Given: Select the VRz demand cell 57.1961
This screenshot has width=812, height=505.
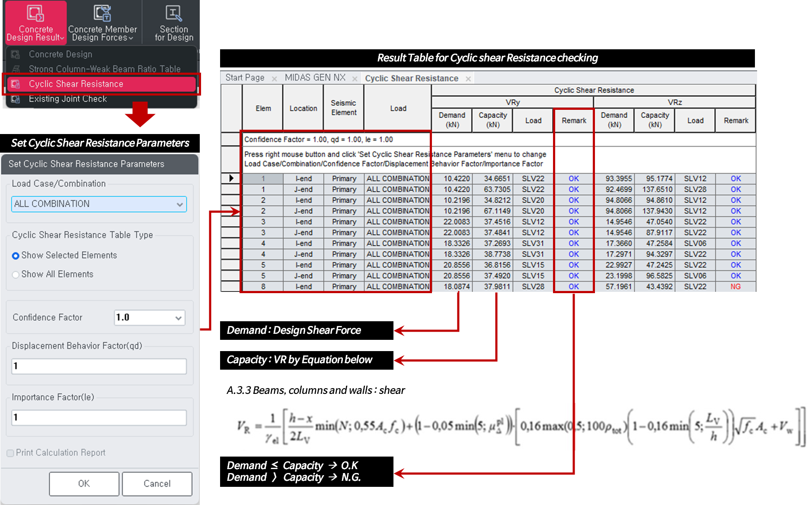Looking at the screenshot, I should [x=614, y=287].
